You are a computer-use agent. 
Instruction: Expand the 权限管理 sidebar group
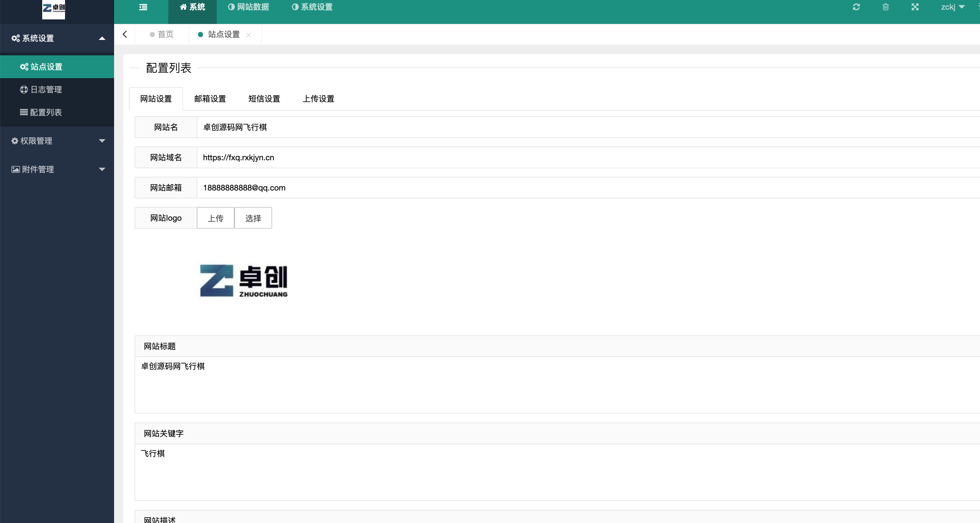[x=57, y=141]
